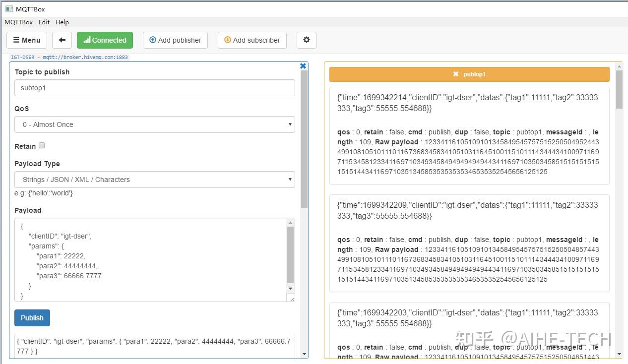This screenshot has width=628, height=364.
Task: Click the Topic to publish input field
Action: [155, 88]
